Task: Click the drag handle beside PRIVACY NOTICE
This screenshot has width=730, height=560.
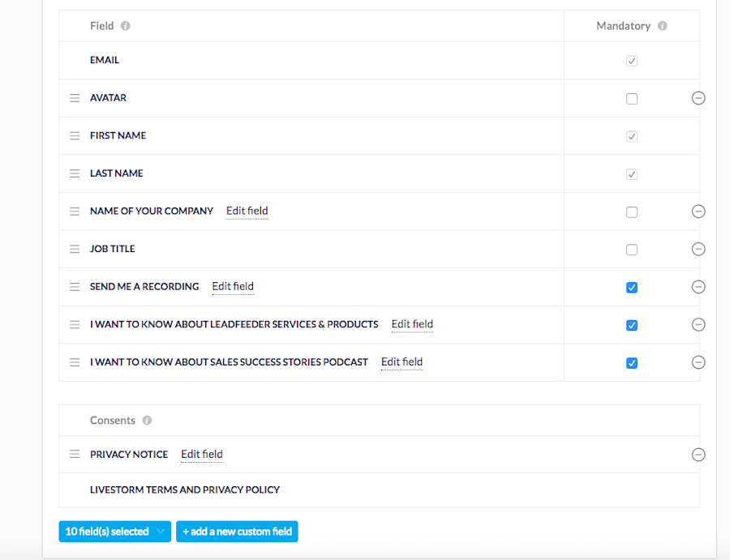Action: coord(75,454)
